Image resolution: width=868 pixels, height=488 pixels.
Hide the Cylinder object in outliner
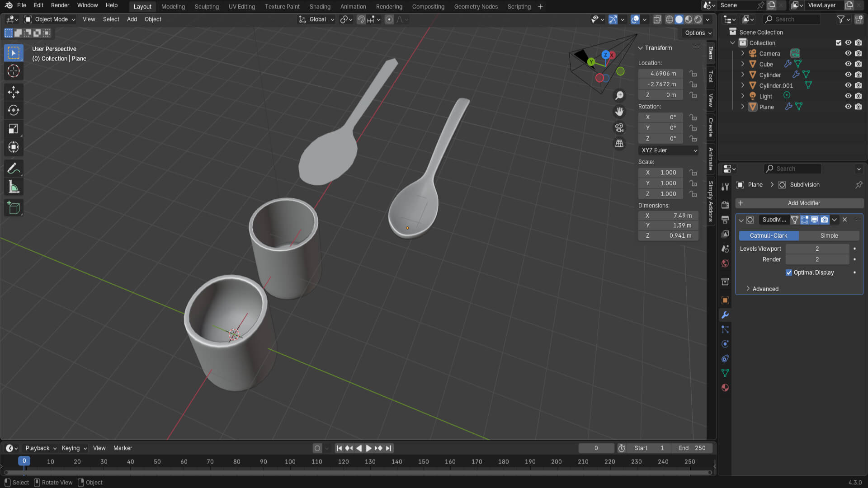click(x=848, y=75)
